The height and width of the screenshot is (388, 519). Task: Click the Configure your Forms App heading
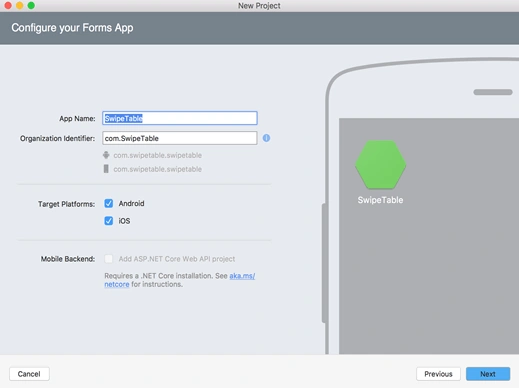[72, 28]
